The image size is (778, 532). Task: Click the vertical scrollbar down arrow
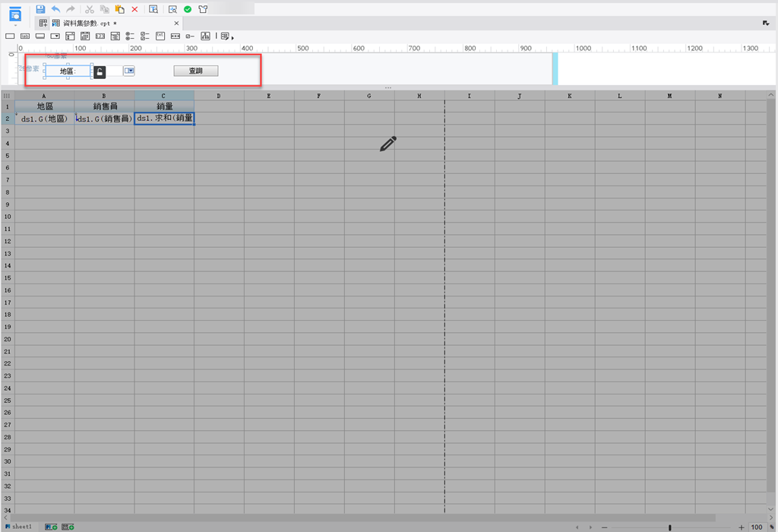(x=771, y=508)
